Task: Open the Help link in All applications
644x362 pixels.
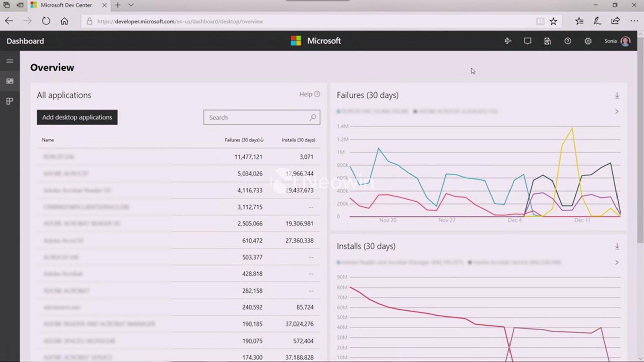Action: pos(309,94)
